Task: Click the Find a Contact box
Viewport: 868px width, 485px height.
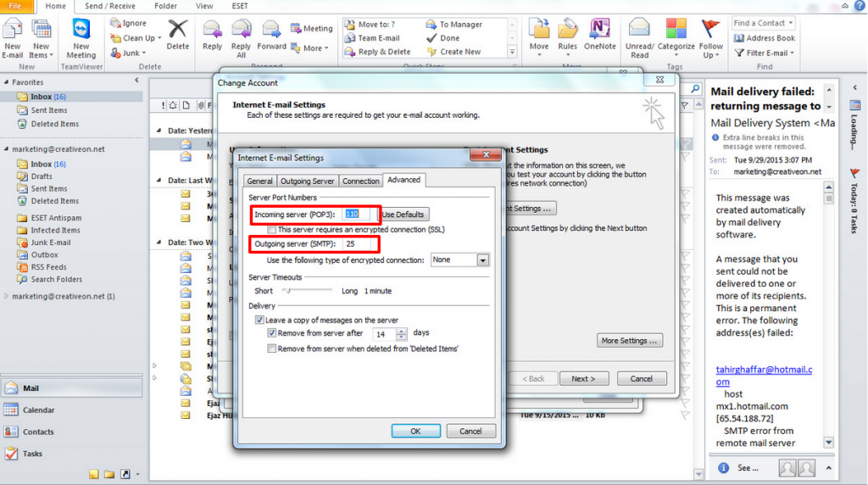Action: point(764,23)
